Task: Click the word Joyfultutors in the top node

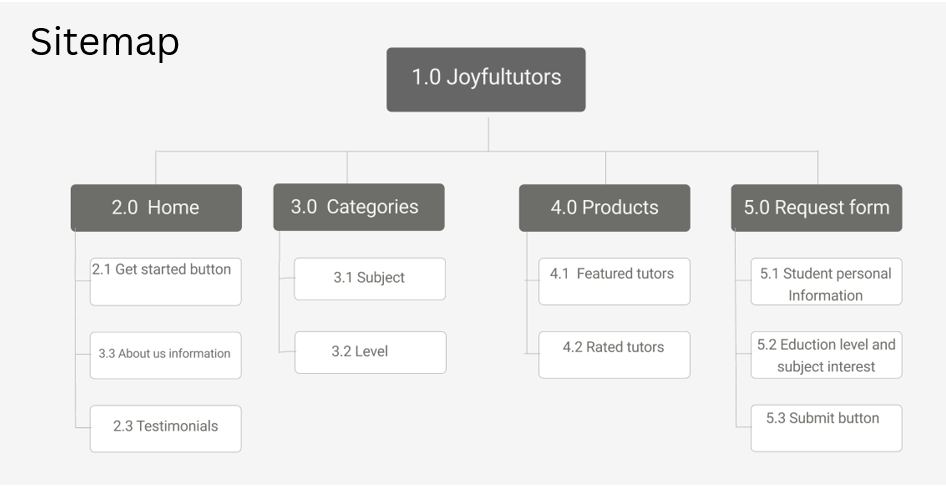Action: (504, 77)
